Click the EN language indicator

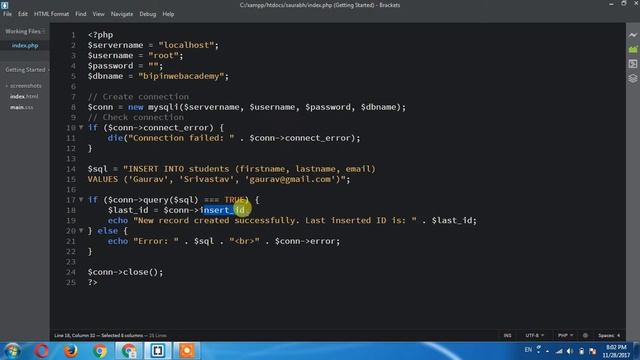click(x=528, y=350)
